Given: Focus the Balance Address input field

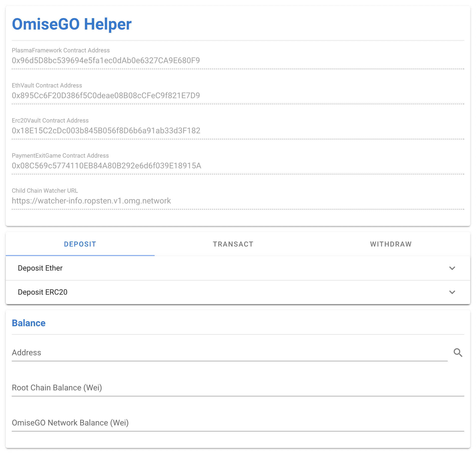Looking at the screenshot, I should (x=230, y=353).
